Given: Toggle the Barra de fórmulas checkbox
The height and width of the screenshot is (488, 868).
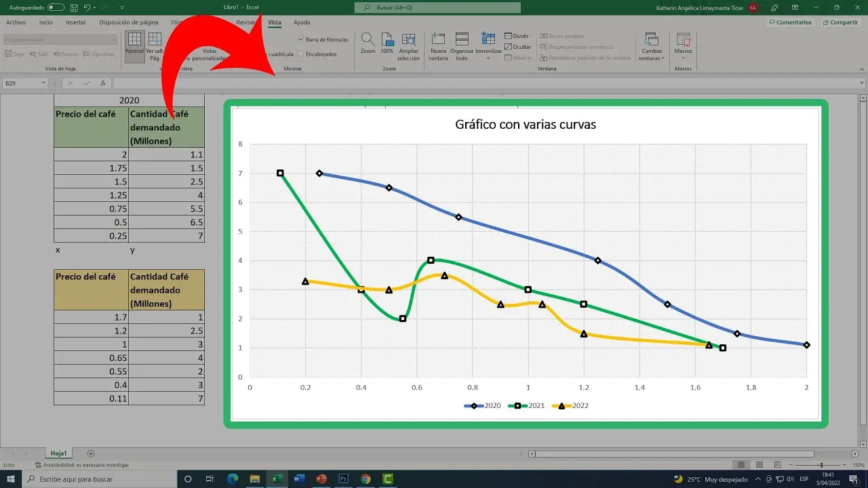Looking at the screenshot, I should [301, 40].
